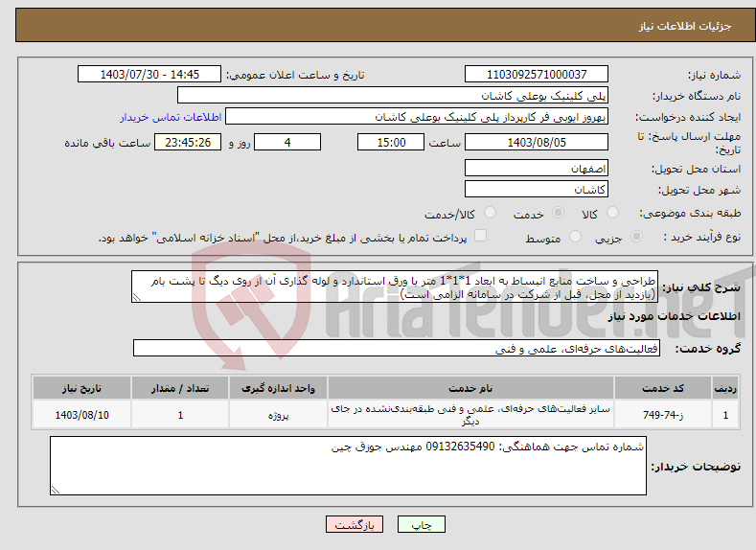Click the announcement date field 1403/07/30 - 14:45

click(149, 74)
